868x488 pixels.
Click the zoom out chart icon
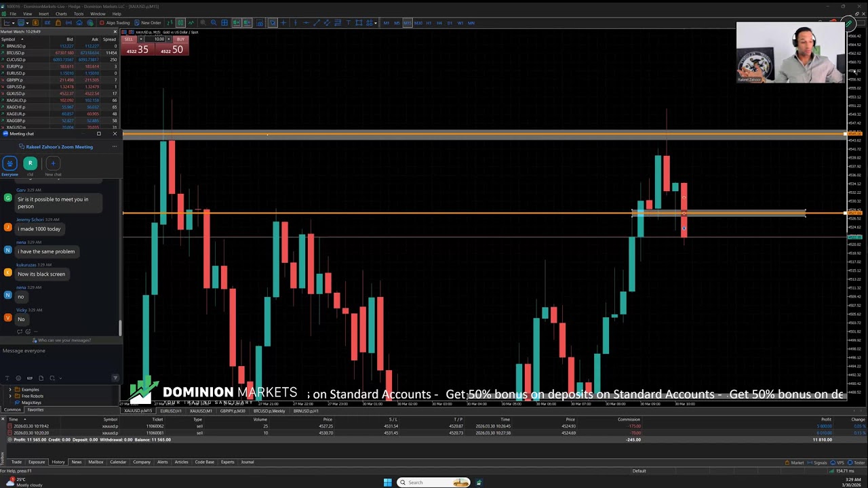[x=214, y=22]
